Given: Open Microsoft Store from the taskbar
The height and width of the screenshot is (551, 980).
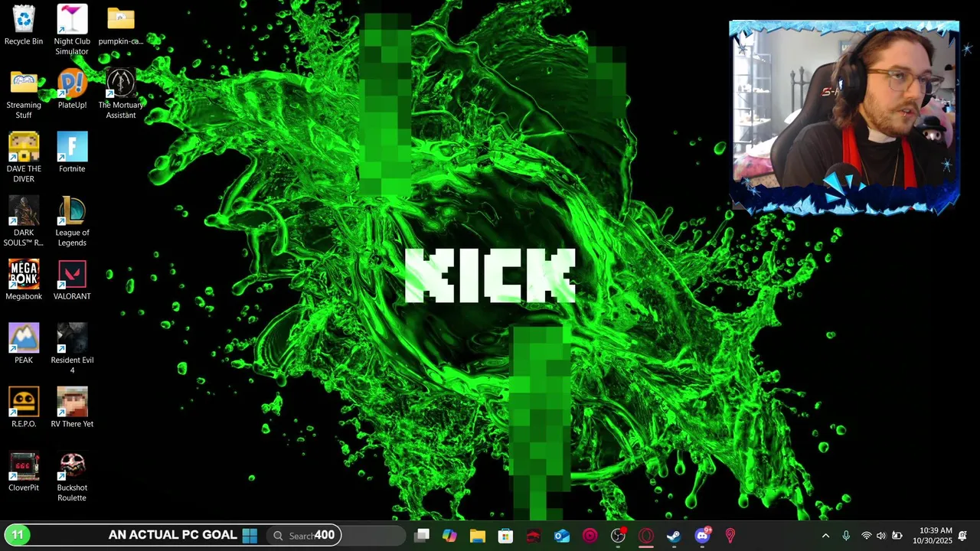Looking at the screenshot, I should pos(505,536).
